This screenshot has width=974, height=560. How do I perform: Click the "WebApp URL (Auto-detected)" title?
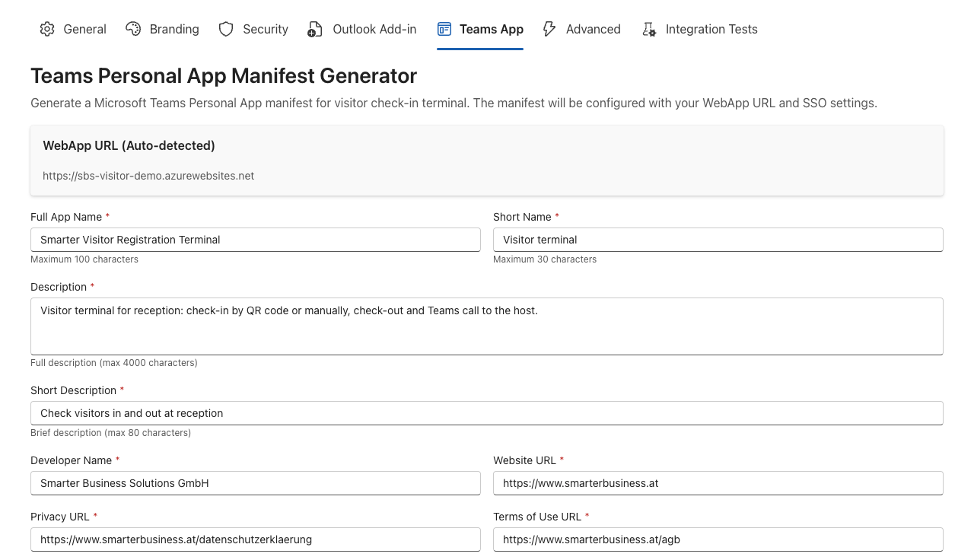tap(129, 145)
